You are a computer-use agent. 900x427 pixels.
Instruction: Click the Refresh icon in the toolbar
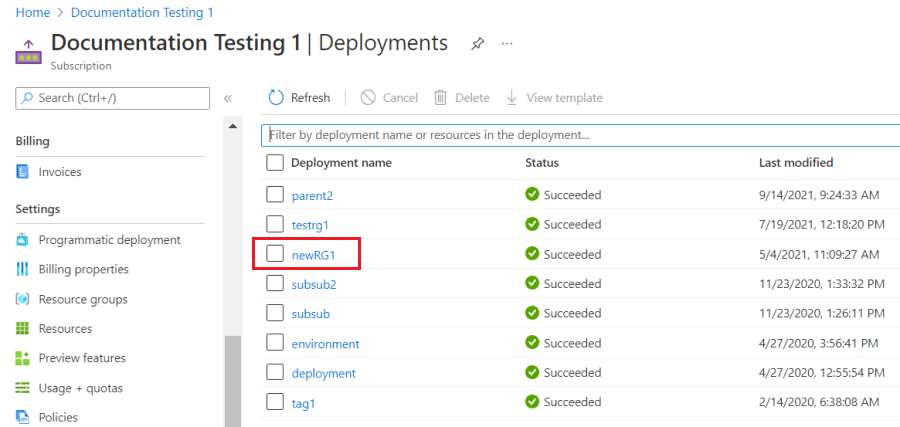coord(276,98)
